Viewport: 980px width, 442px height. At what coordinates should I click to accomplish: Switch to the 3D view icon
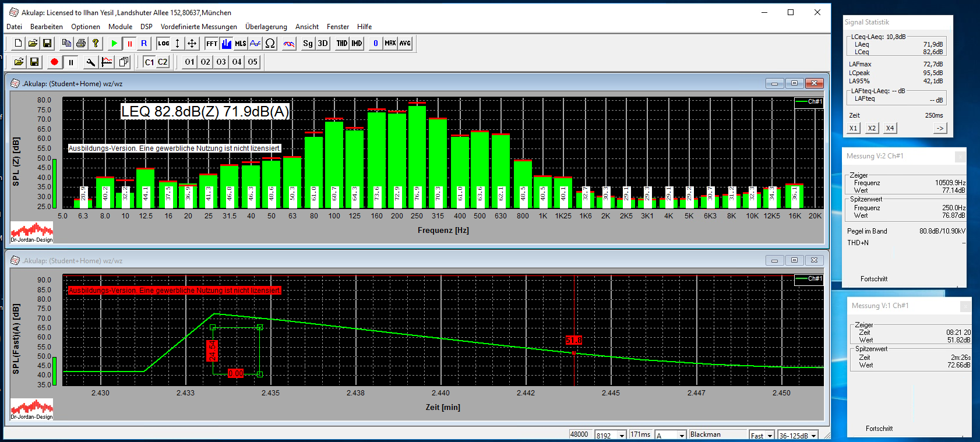[323, 44]
